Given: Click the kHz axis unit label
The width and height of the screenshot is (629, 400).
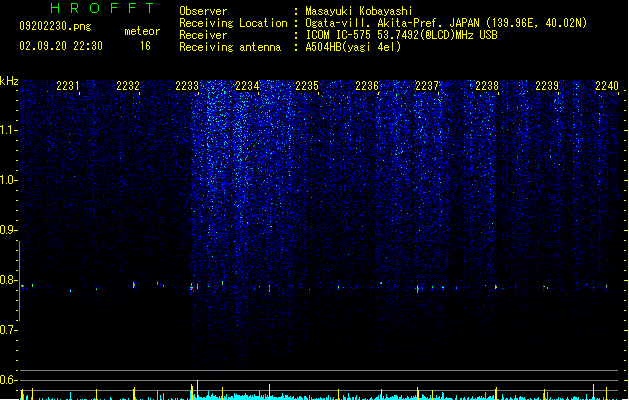Looking at the screenshot, I should tap(9, 81).
